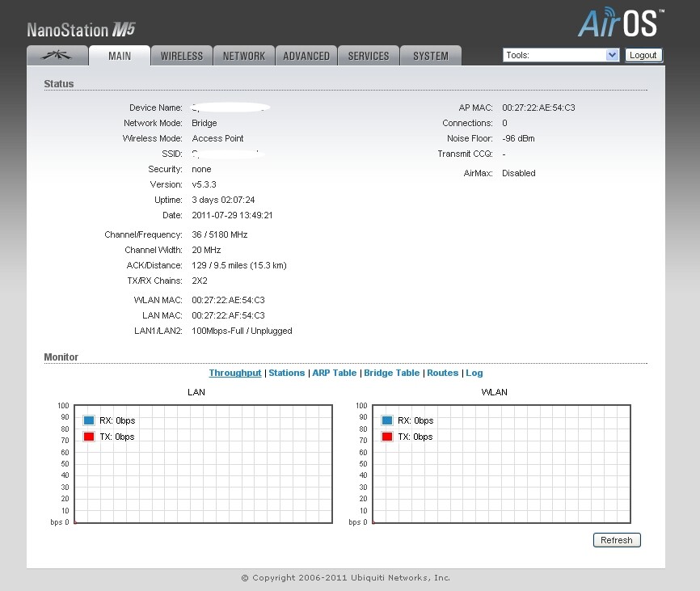
Task: Click the NanoStation M5 logo
Action: click(x=81, y=30)
